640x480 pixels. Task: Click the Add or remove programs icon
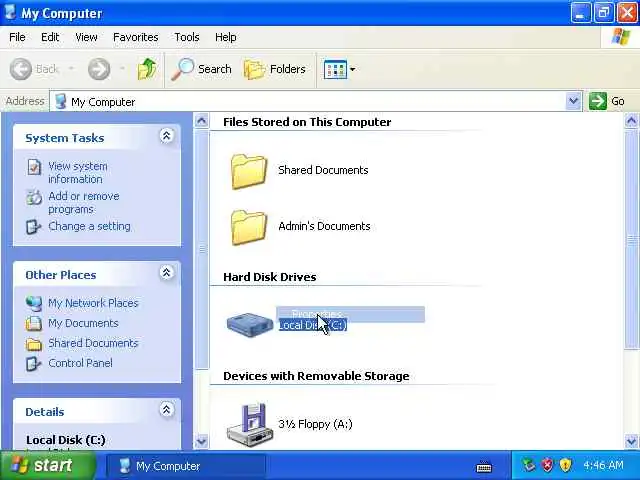click(34, 197)
